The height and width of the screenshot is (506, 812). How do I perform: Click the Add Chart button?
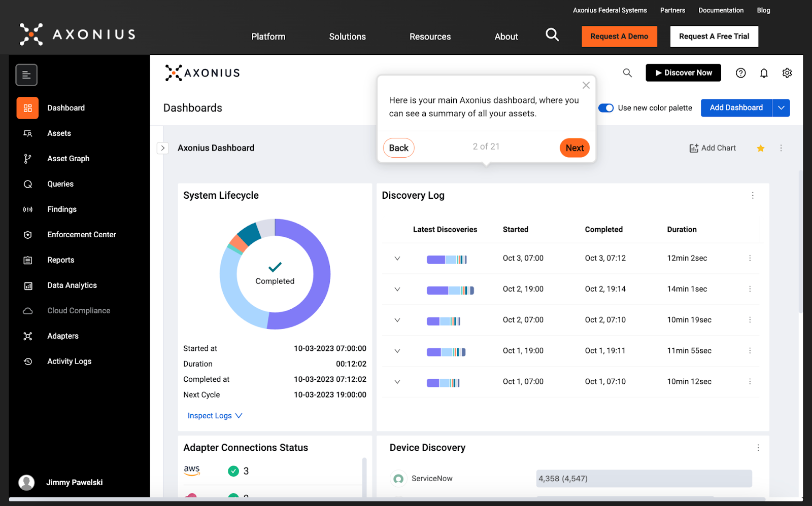[x=713, y=148]
